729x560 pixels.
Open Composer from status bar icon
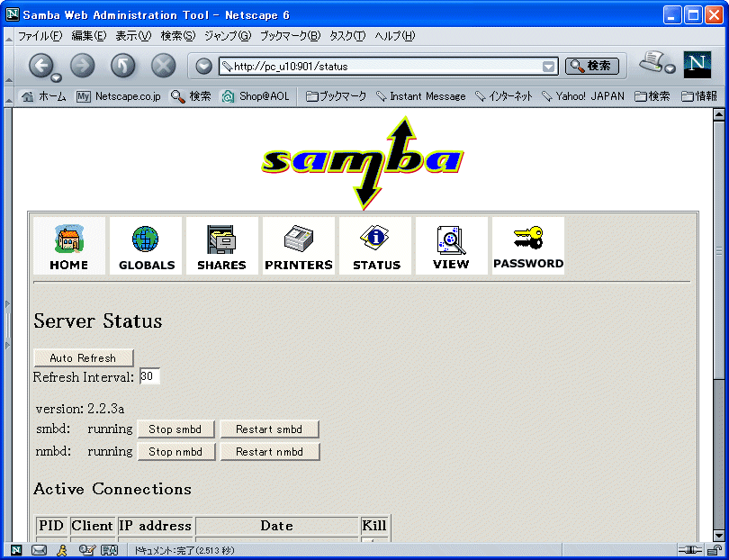(x=87, y=551)
